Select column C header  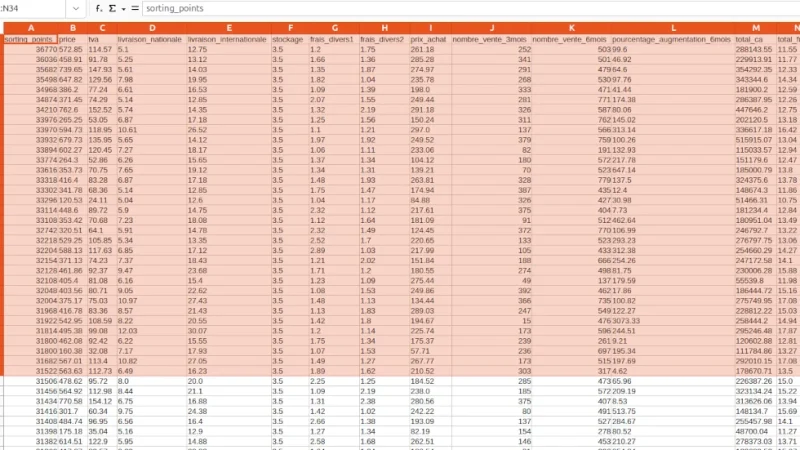click(x=102, y=28)
